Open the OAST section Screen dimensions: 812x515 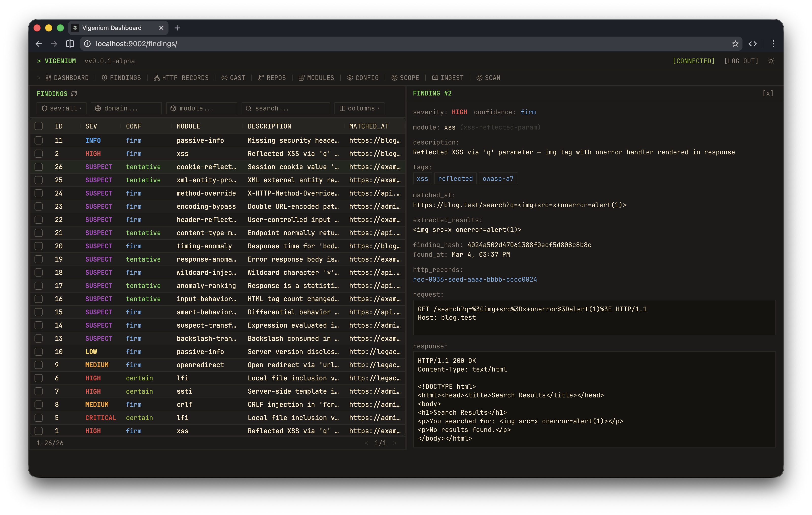pos(233,78)
